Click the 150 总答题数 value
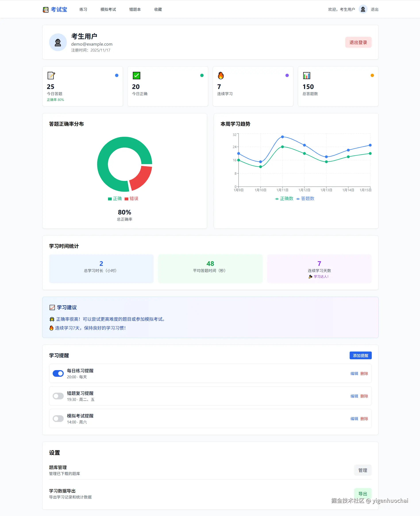The height and width of the screenshot is (516, 420). (x=308, y=87)
